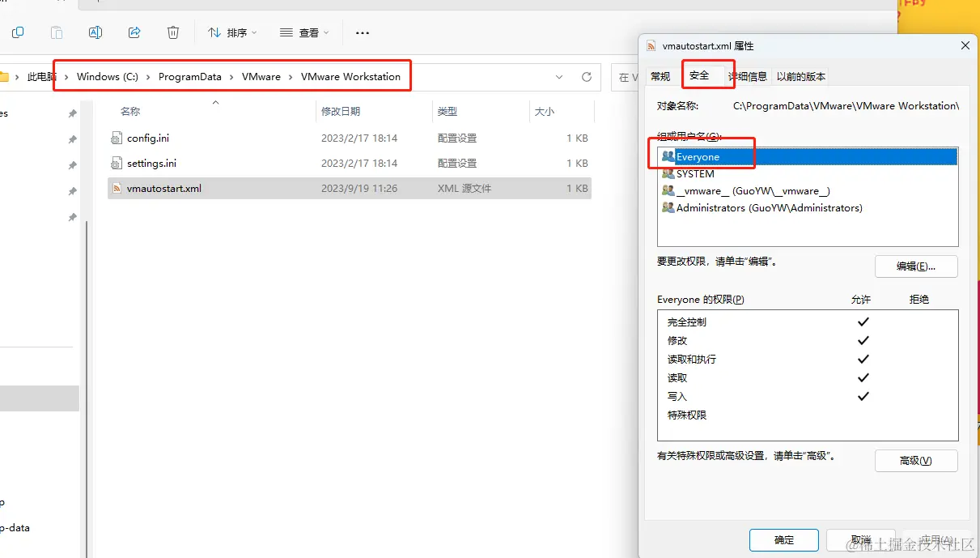Open the three-dots more options menu
Image resolution: width=980 pixels, height=558 pixels.
(x=363, y=32)
